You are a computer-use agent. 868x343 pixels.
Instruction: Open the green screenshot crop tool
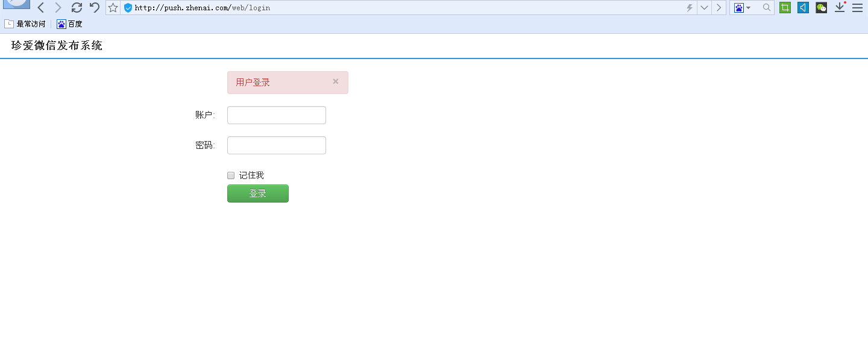785,8
